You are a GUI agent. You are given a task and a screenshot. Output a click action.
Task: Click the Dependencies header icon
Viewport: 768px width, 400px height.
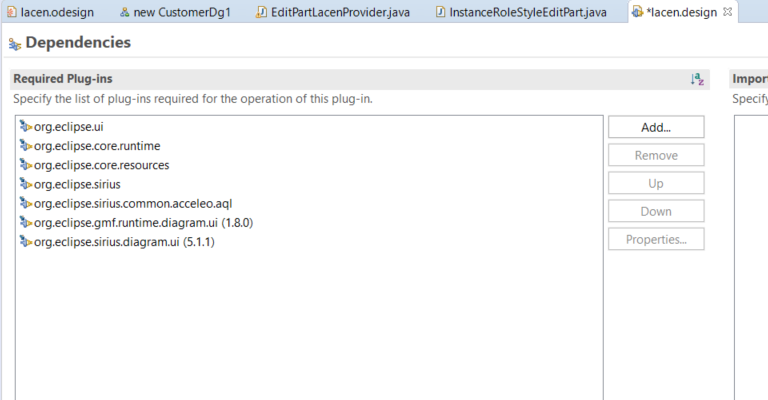pyautogui.click(x=15, y=44)
